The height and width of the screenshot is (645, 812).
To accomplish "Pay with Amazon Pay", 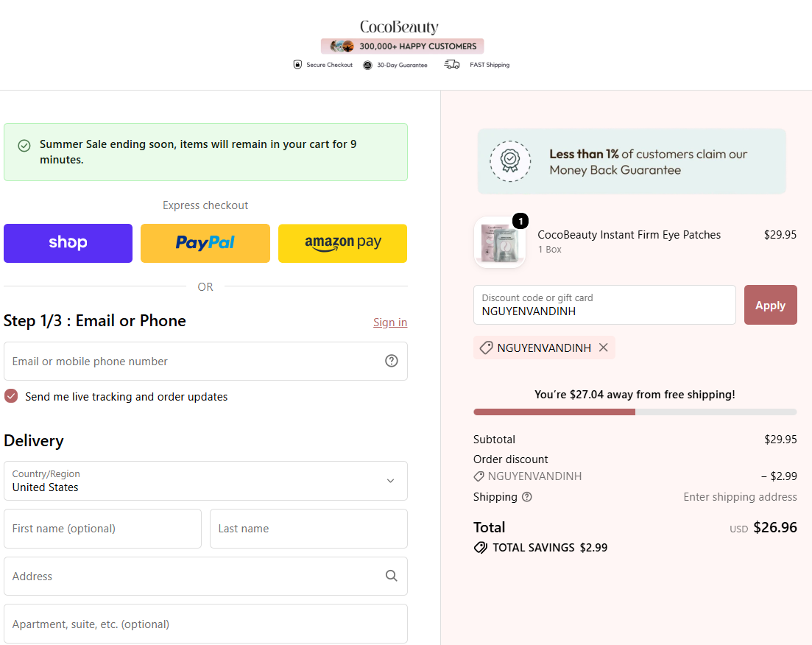I will coord(343,243).
